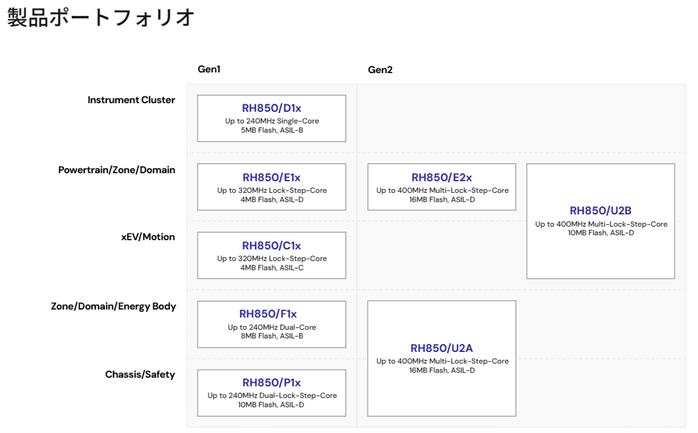Image resolution: width=698 pixels, height=433 pixels.
Task: Select the Gen2 column header
Action: pos(380,70)
